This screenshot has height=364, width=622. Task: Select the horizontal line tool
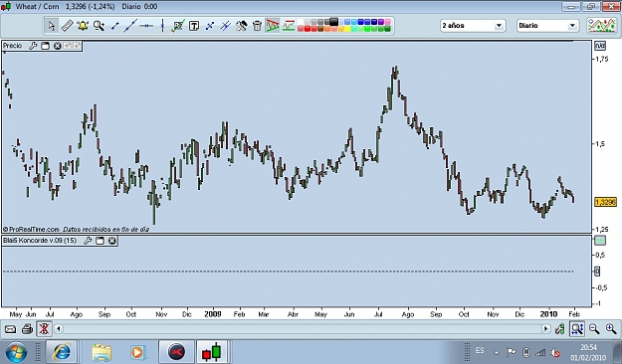146,26
